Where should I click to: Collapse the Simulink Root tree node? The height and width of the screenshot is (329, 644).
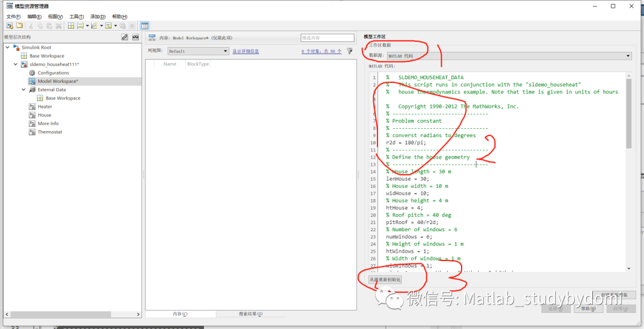7,47
